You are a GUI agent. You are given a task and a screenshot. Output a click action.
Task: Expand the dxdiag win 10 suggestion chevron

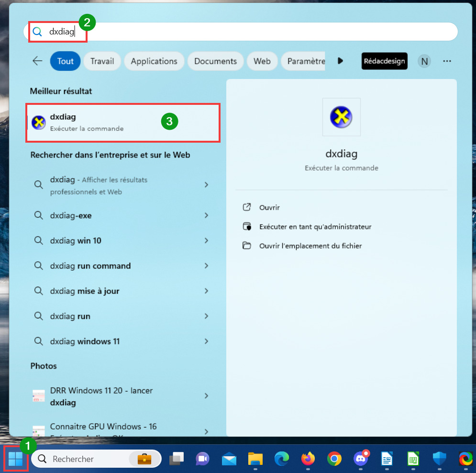(x=206, y=241)
